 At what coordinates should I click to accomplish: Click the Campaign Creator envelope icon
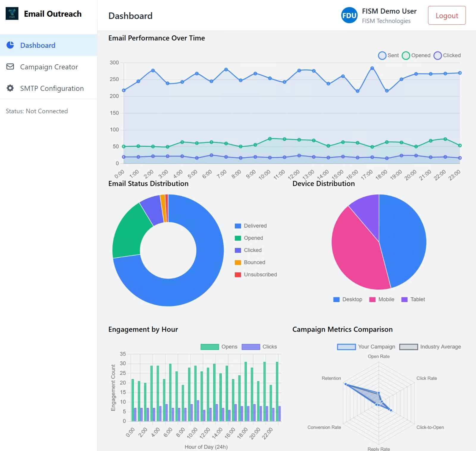(10, 67)
